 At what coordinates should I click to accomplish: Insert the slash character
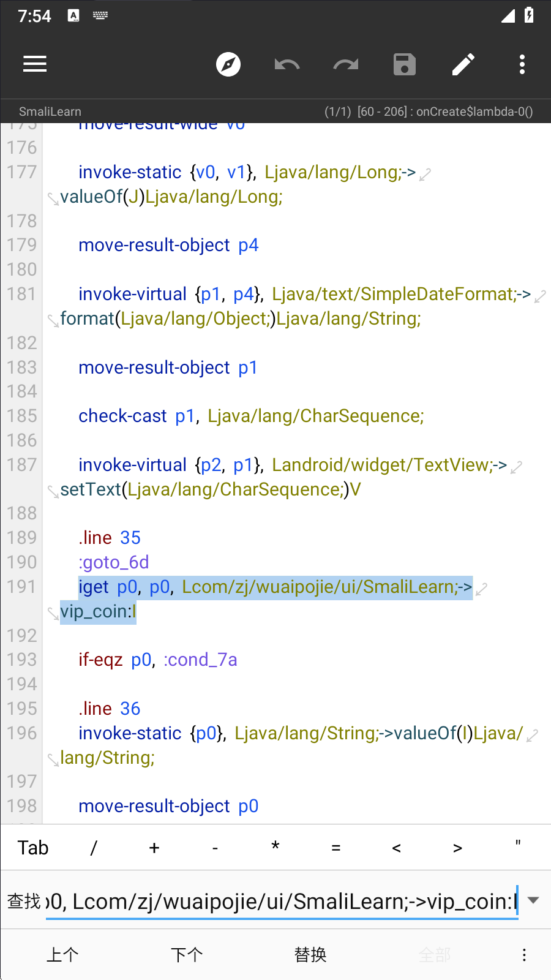tap(94, 848)
